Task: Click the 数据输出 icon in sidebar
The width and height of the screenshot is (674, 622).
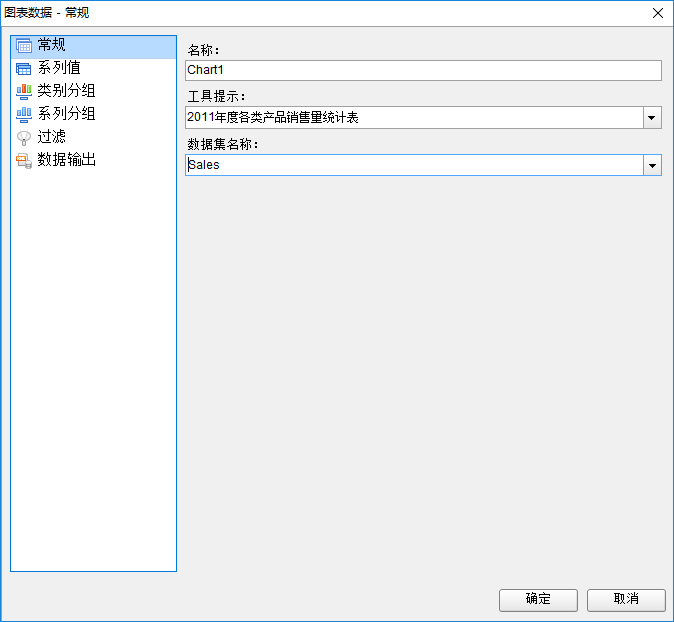Action: [x=24, y=160]
